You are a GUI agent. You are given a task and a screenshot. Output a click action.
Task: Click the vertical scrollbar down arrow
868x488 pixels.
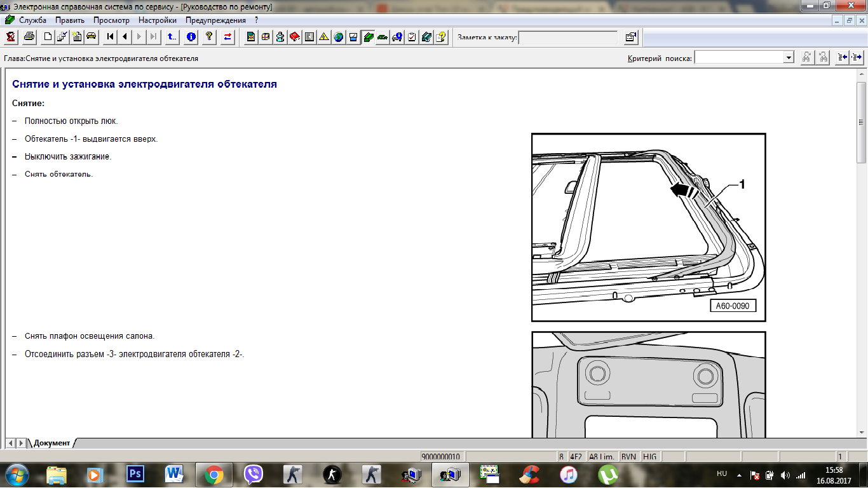point(862,432)
